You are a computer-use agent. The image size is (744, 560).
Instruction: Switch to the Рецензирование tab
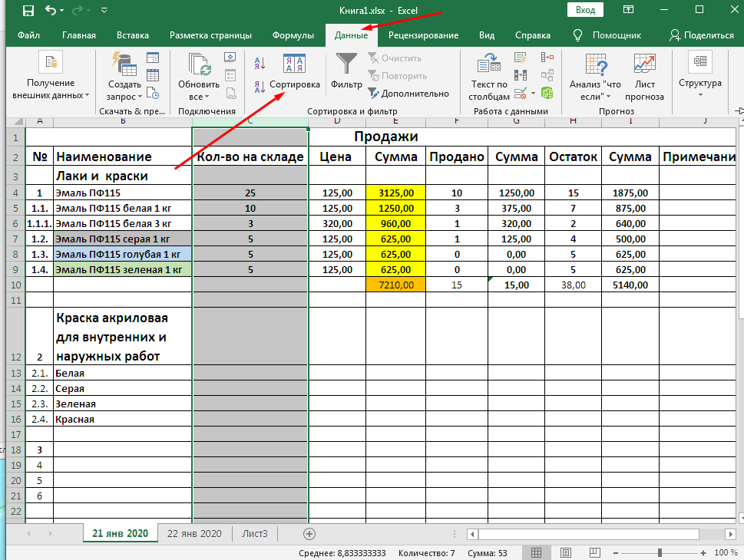tap(423, 35)
